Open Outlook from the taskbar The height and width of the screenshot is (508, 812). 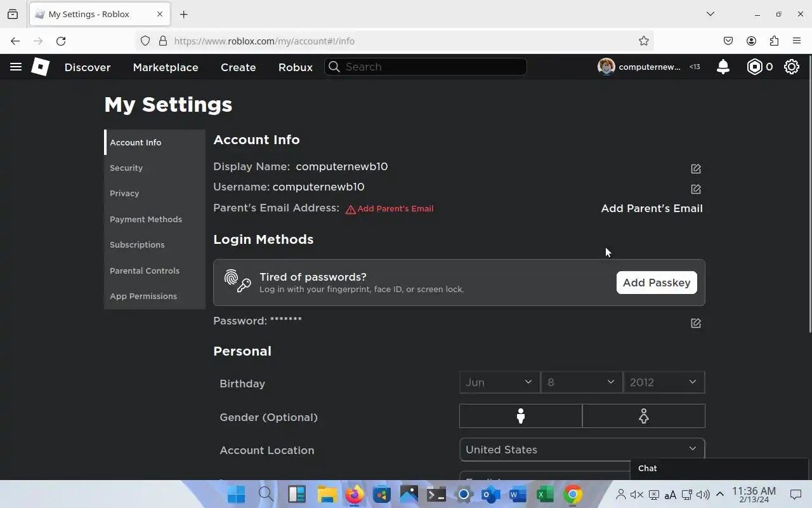click(x=490, y=494)
